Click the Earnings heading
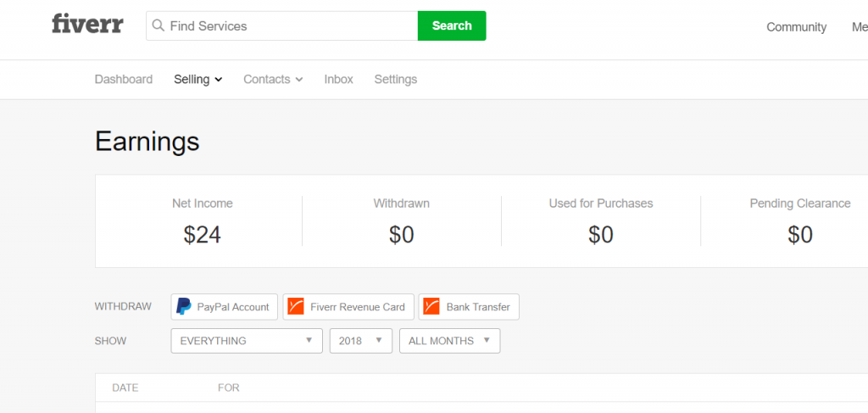Viewport: 868px width, 413px height. [147, 141]
